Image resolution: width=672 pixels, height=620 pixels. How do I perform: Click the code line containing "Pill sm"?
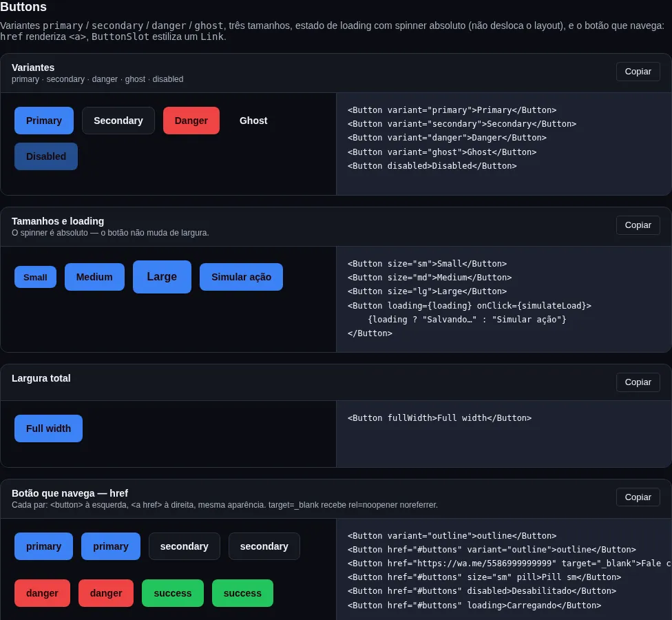click(484, 577)
